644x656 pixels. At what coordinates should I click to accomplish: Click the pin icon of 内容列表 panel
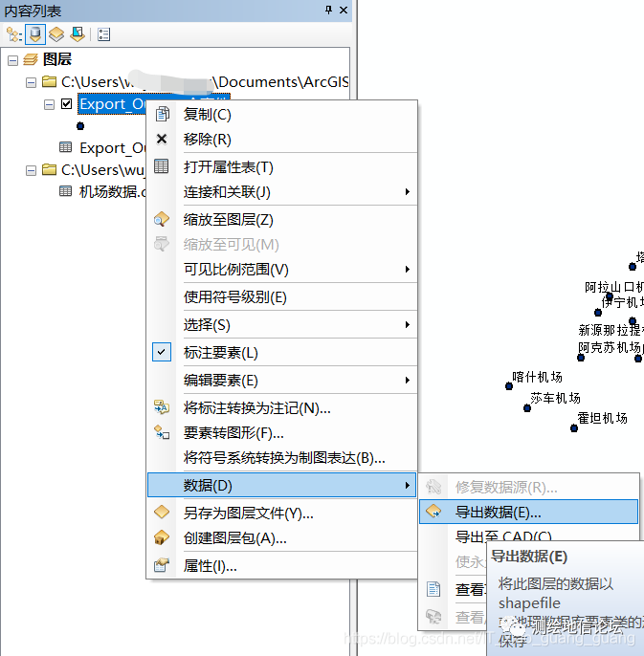[x=329, y=10]
